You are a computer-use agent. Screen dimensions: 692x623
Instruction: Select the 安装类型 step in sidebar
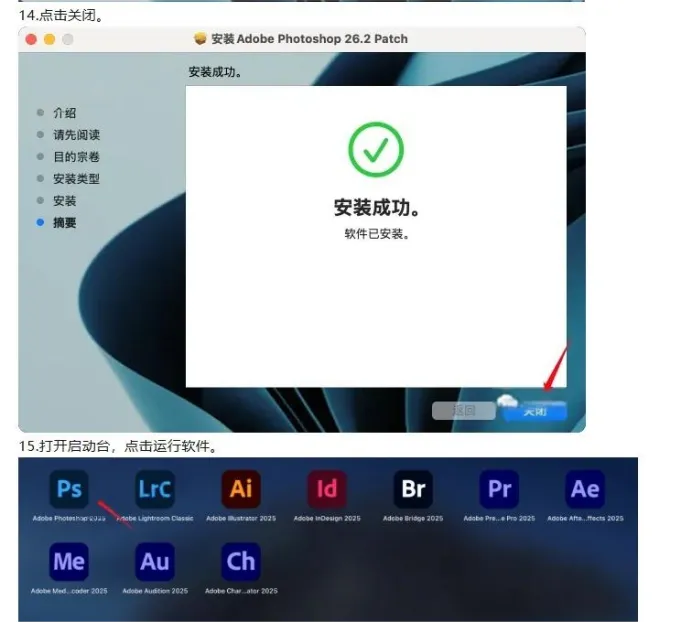tap(76, 179)
